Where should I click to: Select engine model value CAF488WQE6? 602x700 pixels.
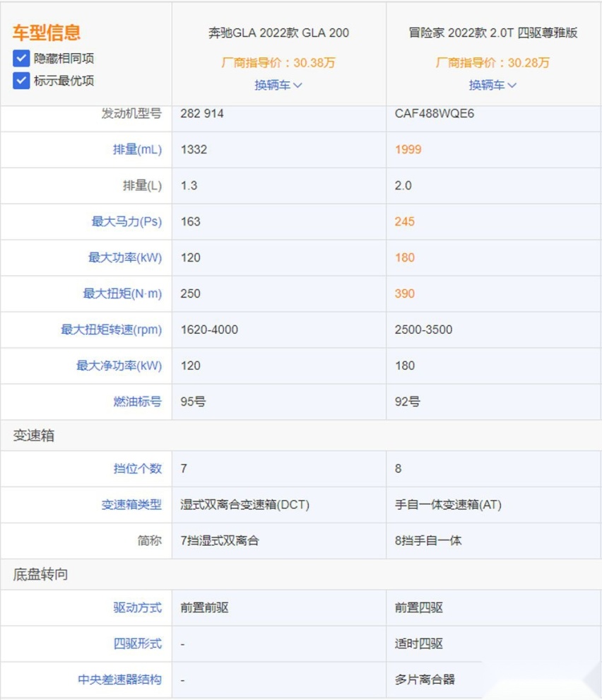click(x=435, y=113)
